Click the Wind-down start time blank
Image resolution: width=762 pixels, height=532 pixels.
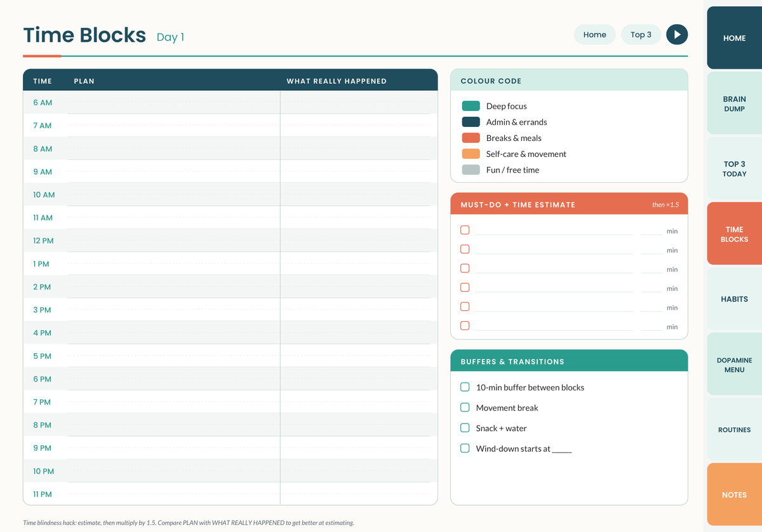562,449
